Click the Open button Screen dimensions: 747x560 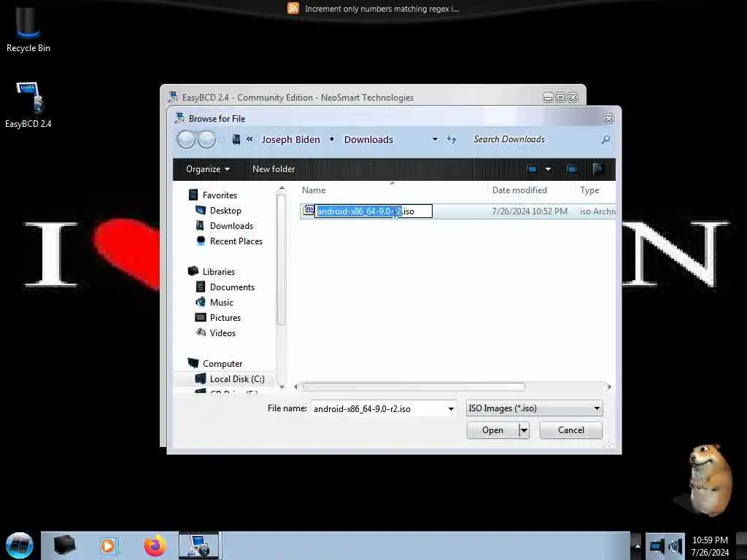[x=492, y=430]
